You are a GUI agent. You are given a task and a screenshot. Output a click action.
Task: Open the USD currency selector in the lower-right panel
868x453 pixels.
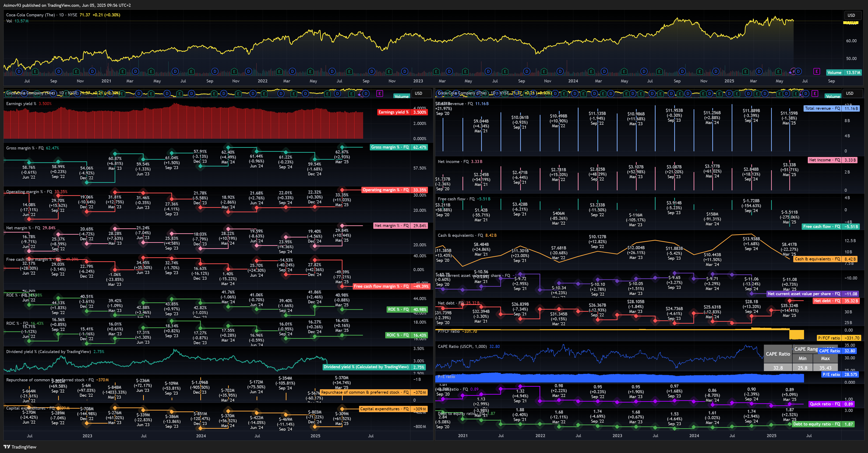pyautogui.click(x=850, y=93)
